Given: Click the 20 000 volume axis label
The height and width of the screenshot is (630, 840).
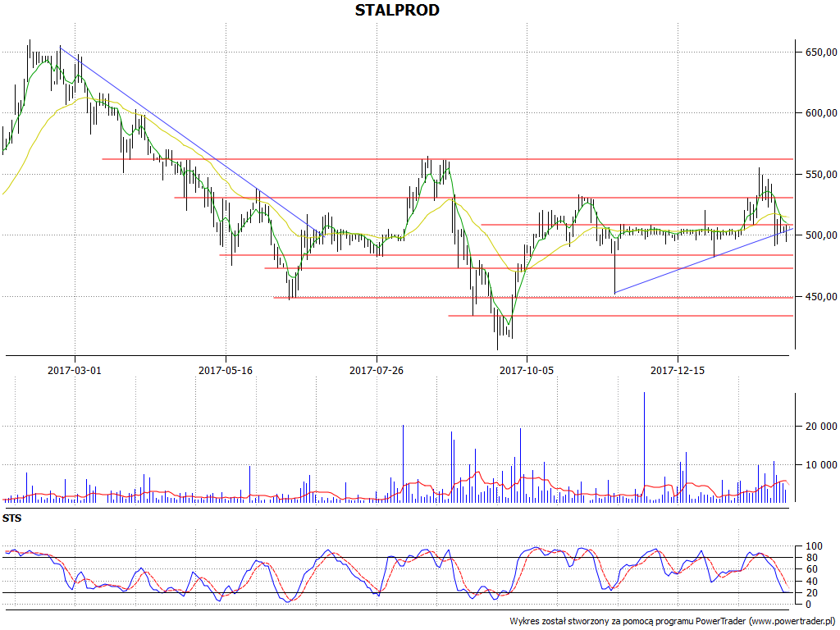Looking at the screenshot, I should [x=820, y=427].
